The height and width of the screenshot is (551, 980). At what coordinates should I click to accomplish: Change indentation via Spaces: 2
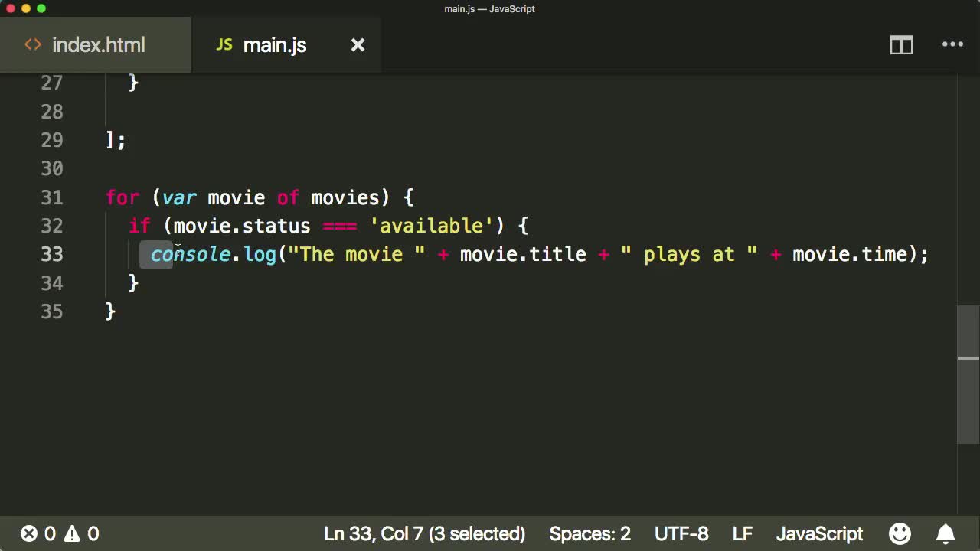pyautogui.click(x=590, y=533)
